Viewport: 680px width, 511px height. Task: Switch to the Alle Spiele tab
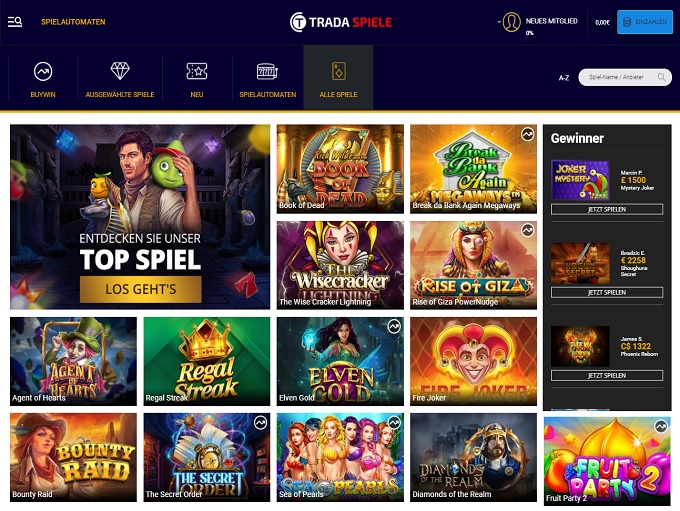point(338,77)
